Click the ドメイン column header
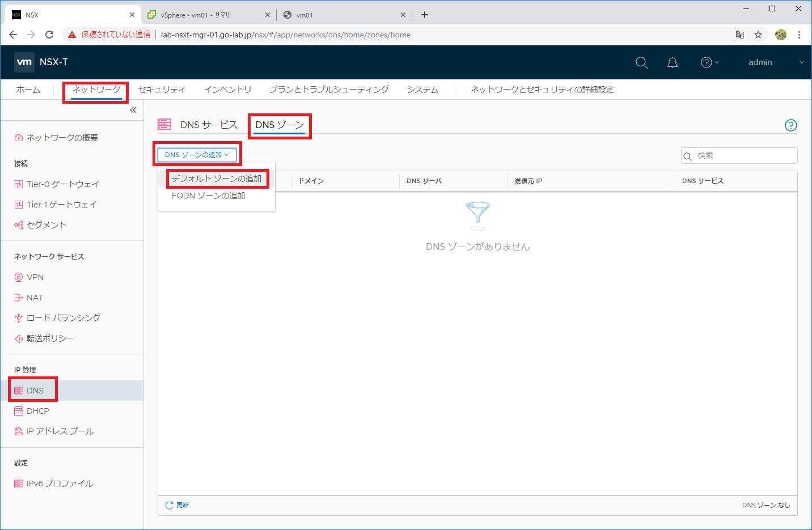This screenshot has width=812, height=530. [x=311, y=181]
